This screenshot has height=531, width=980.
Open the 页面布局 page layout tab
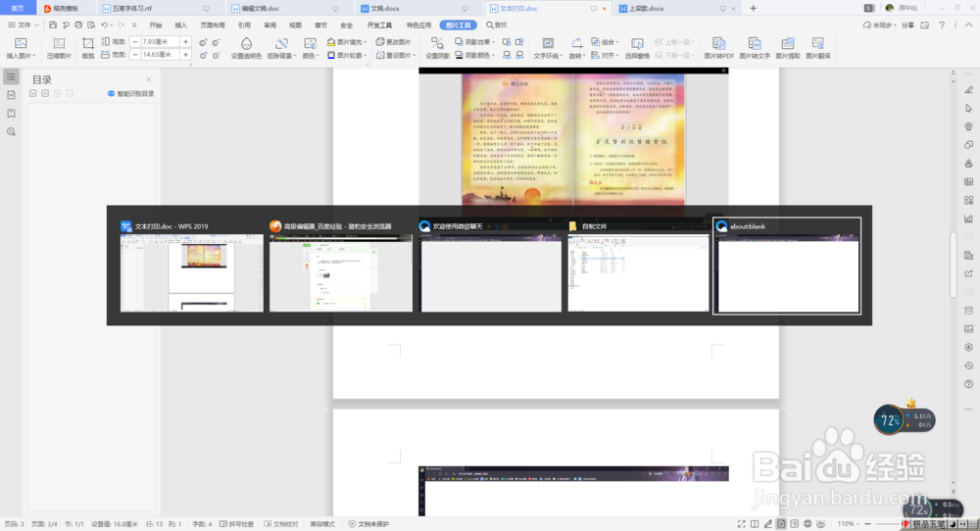pos(213,25)
